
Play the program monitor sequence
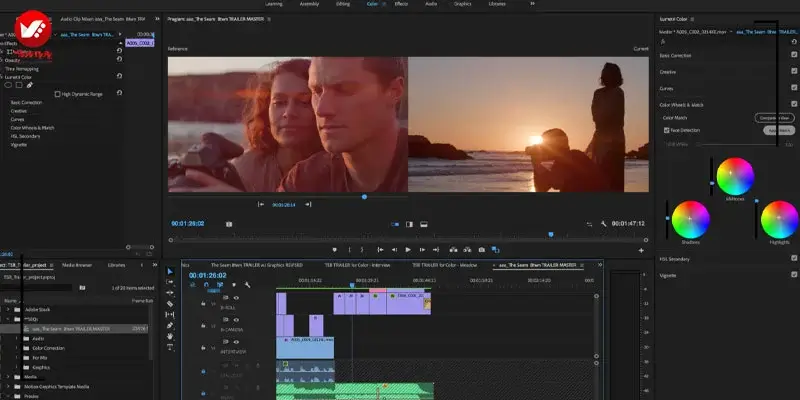pos(408,249)
